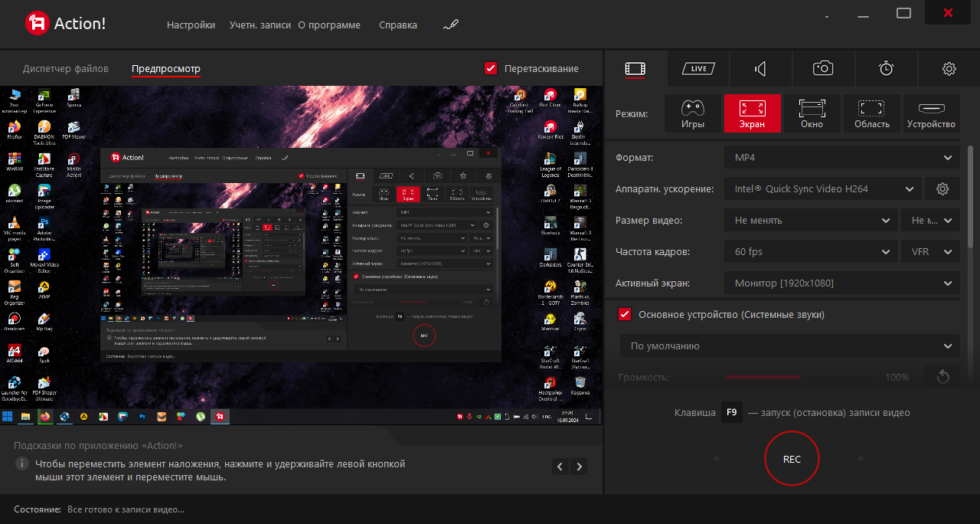Toggle Основное устройство (Системные звуки) checkbox

click(x=625, y=314)
